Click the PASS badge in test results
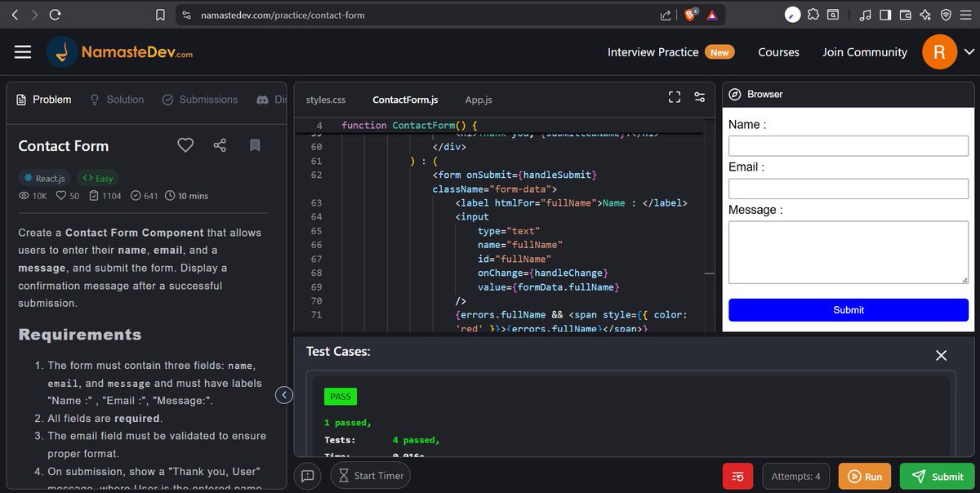The image size is (980, 493). click(x=341, y=397)
